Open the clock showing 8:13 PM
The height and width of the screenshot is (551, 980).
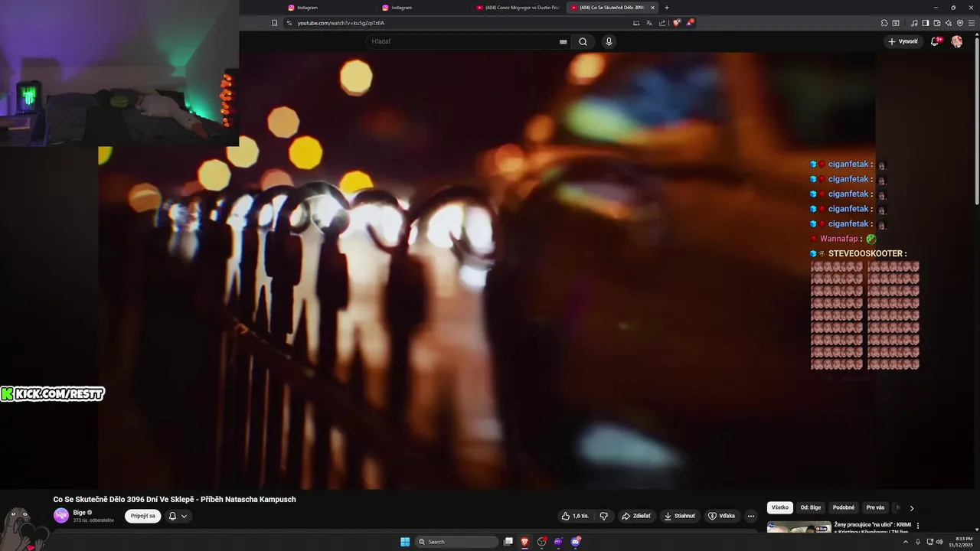click(x=960, y=542)
